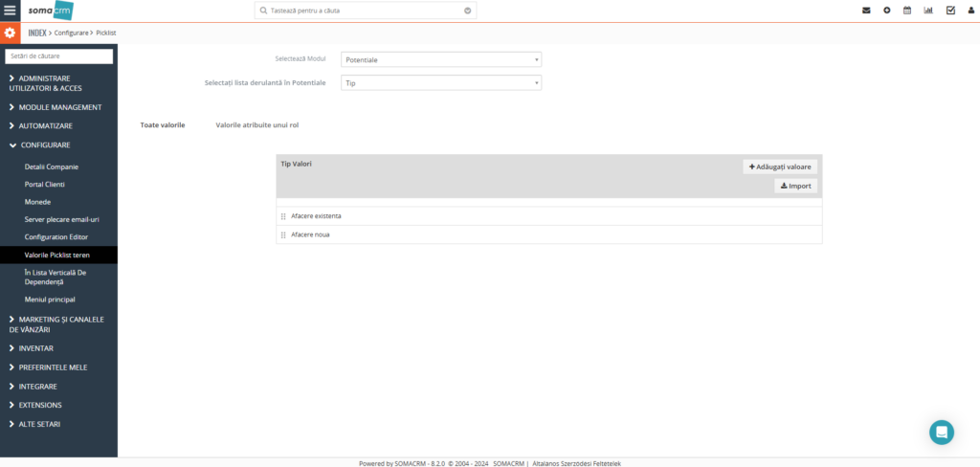Open the mail envelope icon
The image size is (980, 467).
pyautogui.click(x=866, y=11)
